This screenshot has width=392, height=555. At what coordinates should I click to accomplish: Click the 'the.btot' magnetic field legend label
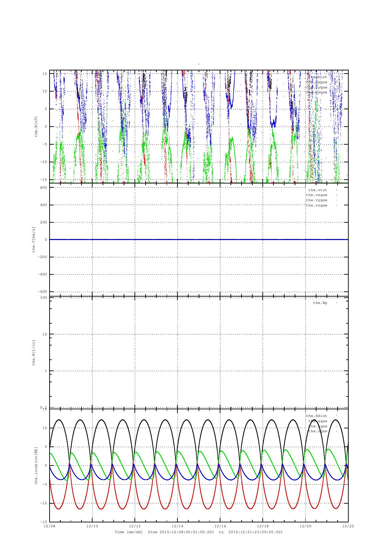click(x=317, y=77)
